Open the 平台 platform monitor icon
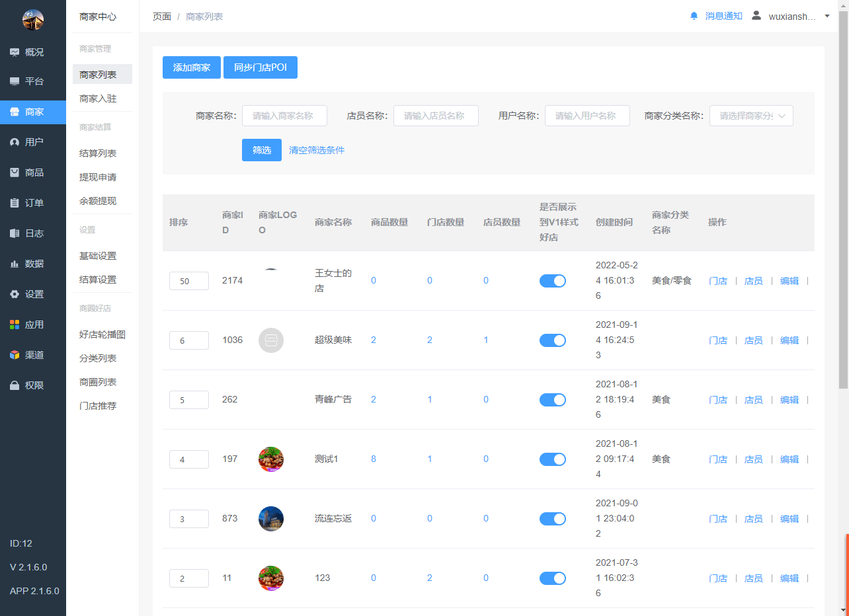 point(15,81)
